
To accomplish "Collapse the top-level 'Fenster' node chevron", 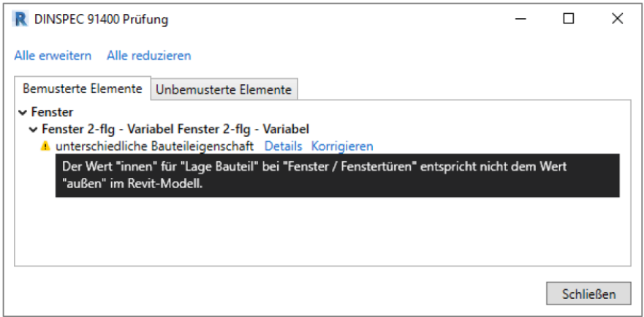I will (23, 113).
